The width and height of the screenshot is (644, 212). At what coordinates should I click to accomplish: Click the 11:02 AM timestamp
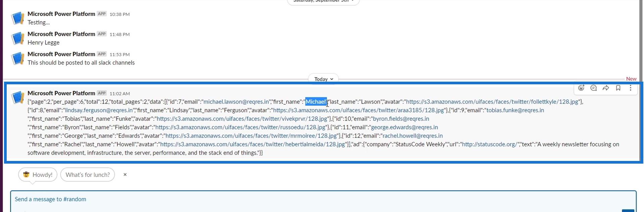click(x=120, y=93)
